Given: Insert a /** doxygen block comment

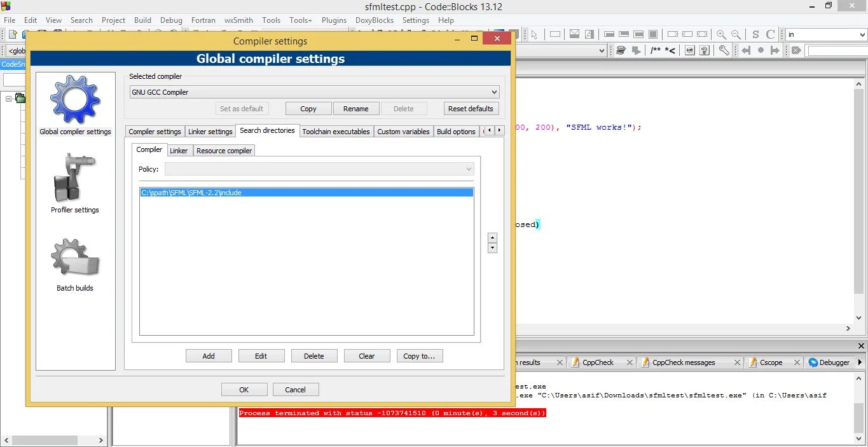Looking at the screenshot, I should (x=656, y=50).
